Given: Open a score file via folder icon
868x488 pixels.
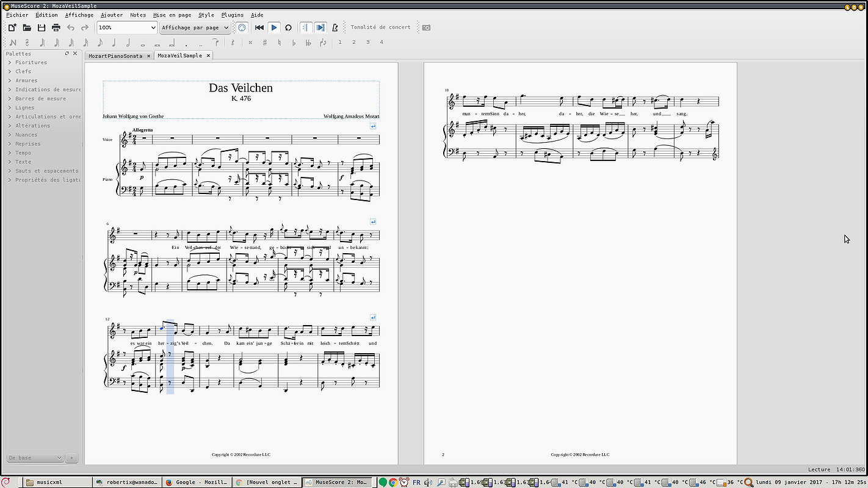Looking at the screenshot, I should coord(27,27).
